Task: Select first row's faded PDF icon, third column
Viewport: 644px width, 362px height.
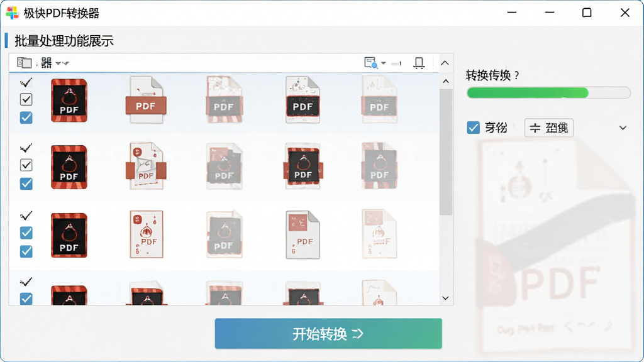Action: tap(224, 100)
